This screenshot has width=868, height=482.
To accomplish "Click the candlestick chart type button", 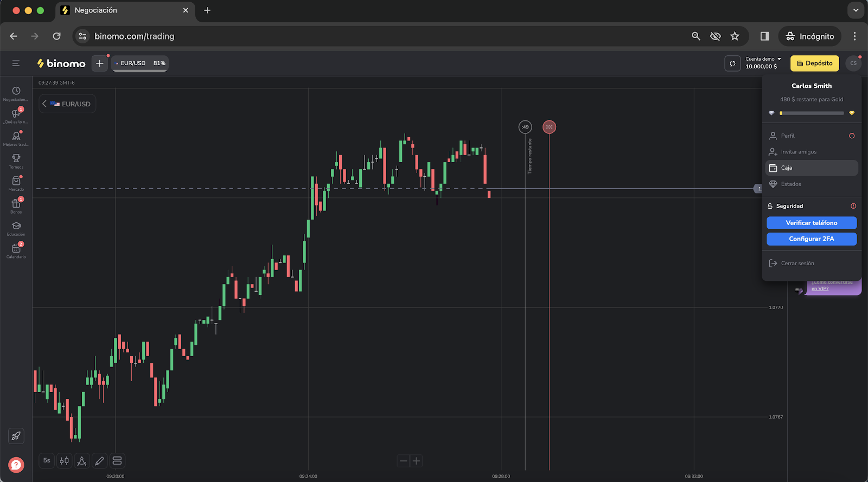I will tap(65, 461).
